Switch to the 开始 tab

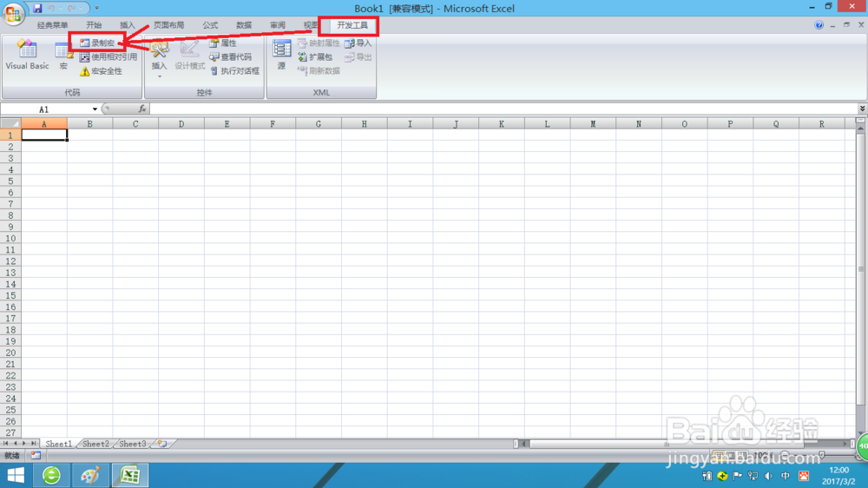click(94, 25)
